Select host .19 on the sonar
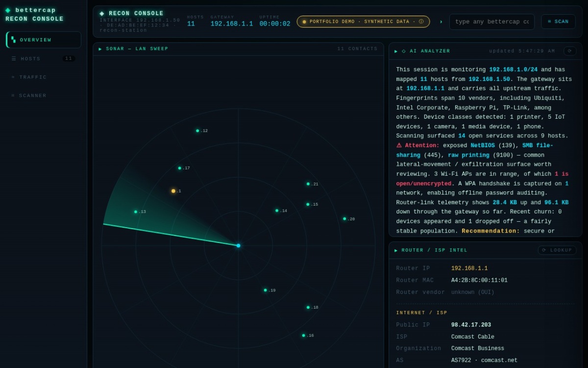 click(266, 290)
